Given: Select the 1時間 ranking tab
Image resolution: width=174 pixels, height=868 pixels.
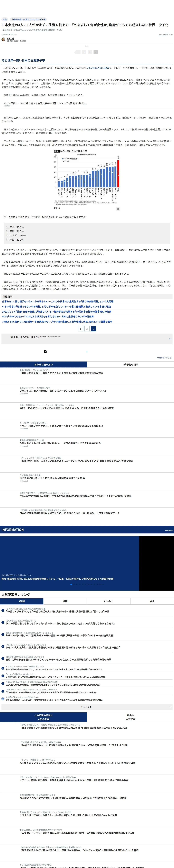Looking at the screenshot, I should click(x=22, y=602).
